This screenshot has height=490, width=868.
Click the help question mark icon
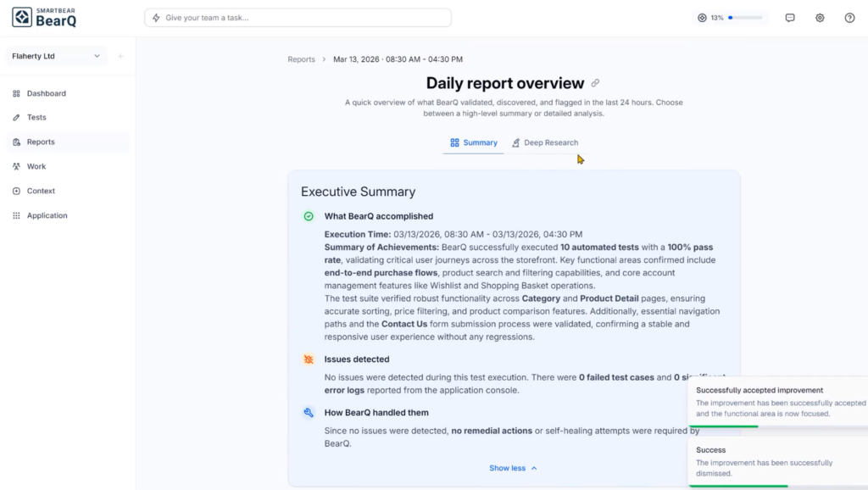[x=849, y=18]
